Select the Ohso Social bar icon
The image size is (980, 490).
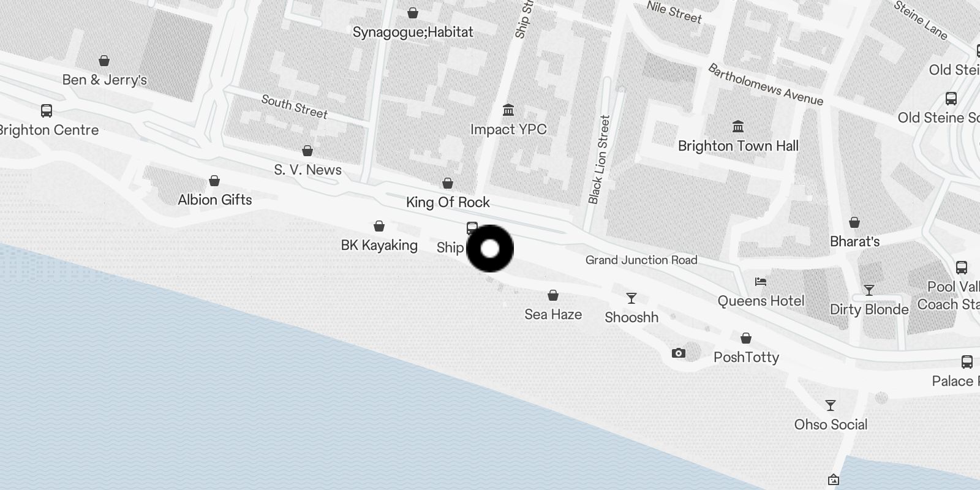coord(831,405)
